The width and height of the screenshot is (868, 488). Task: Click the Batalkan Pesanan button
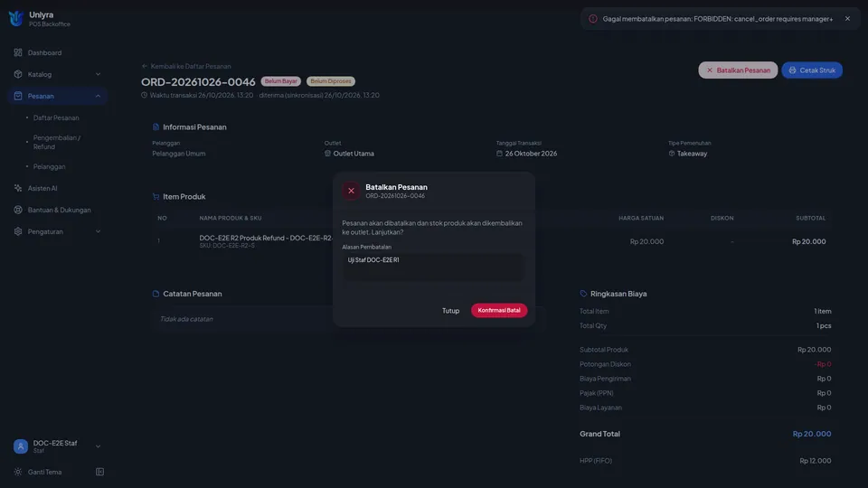tap(738, 70)
